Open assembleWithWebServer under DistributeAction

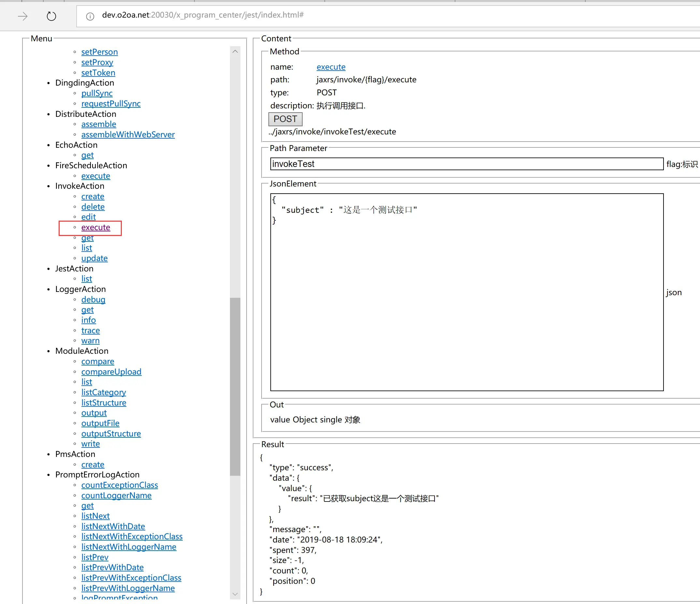(x=128, y=135)
